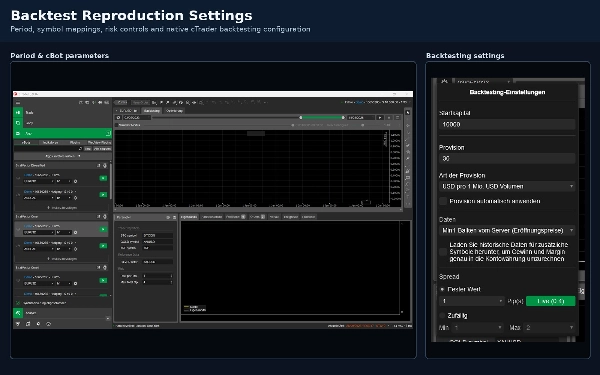Select the cursor tool in chart's right toolbar
600x375 pixels.
pos(408,112)
